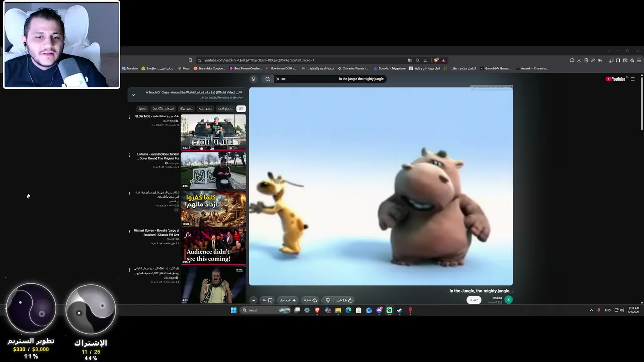Open Settings gear from taskbar
Image resolution: width=644 pixels, height=362 pixels.
coord(307,310)
